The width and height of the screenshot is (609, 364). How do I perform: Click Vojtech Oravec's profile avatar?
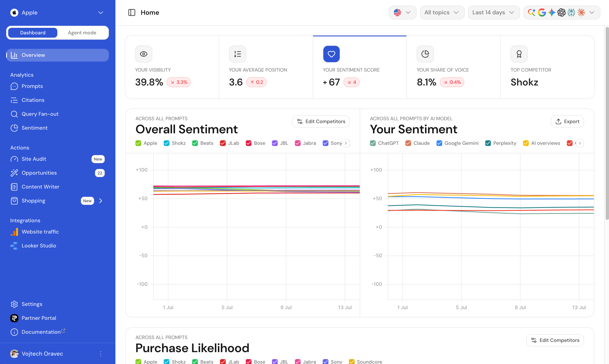point(14,354)
